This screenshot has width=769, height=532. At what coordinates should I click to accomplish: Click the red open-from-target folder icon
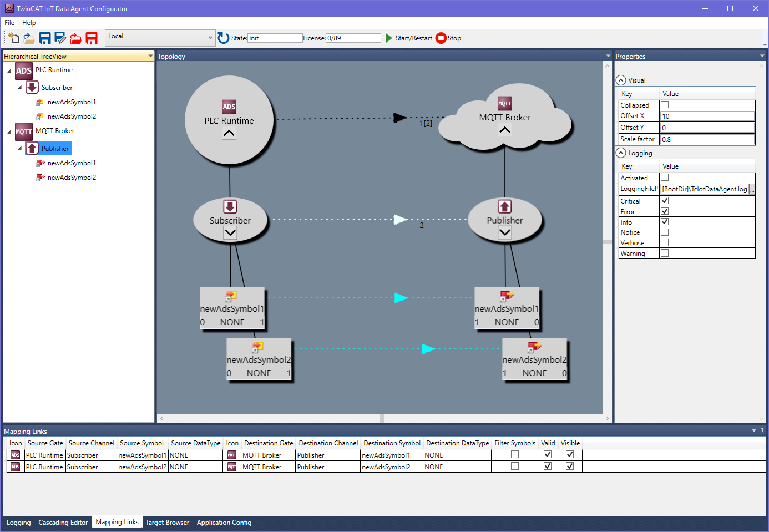point(76,38)
